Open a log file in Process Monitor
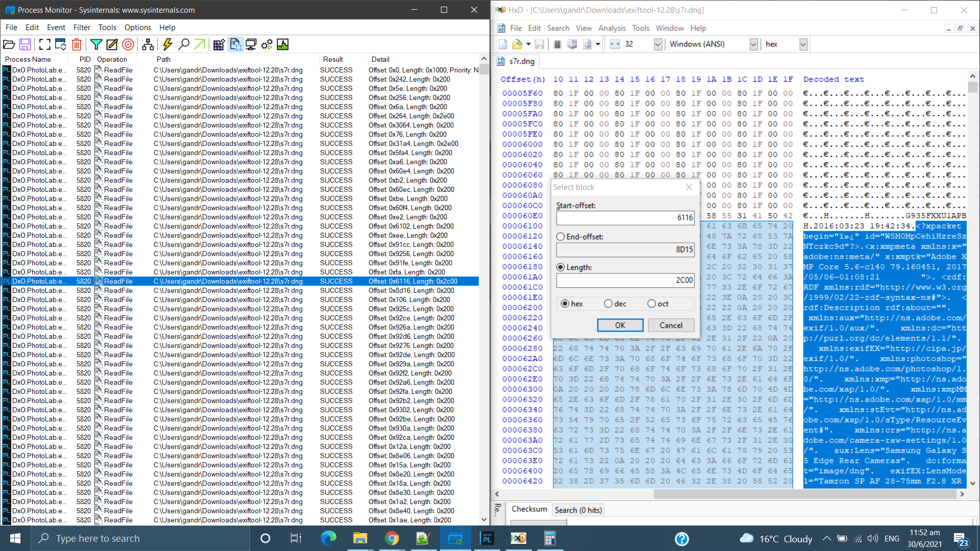 (x=9, y=44)
